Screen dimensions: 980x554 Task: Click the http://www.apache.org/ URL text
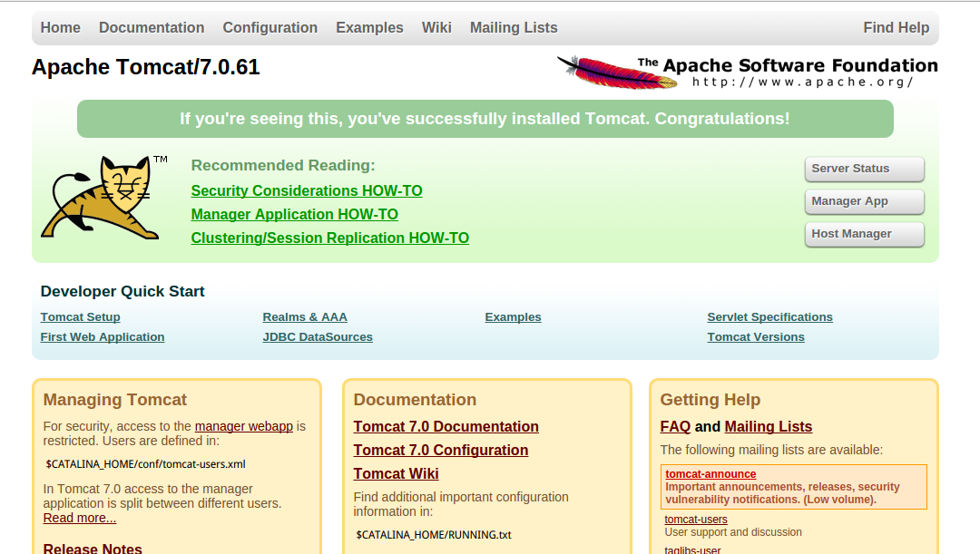coord(803,82)
